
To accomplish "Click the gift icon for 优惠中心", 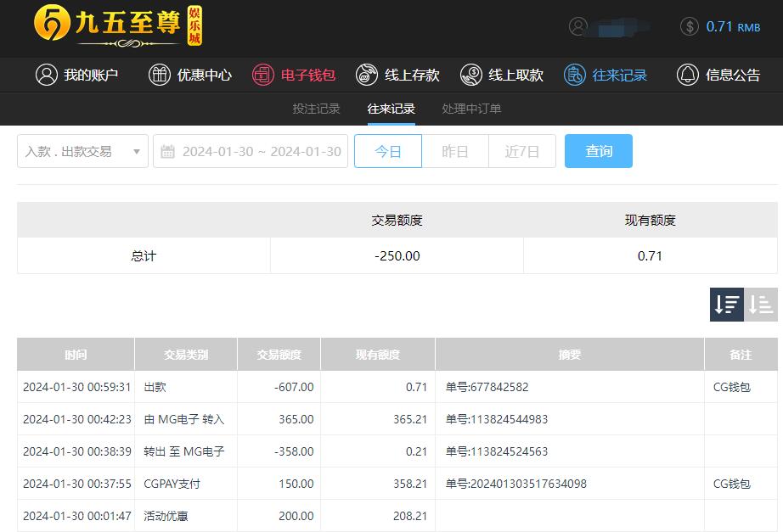I will click(x=160, y=75).
